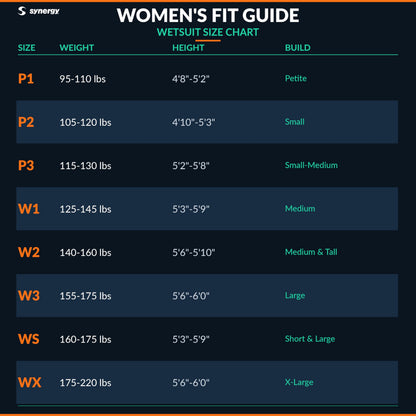Screen dimensions: 416x416
Task: Click the HEIGHT column header
Action: pos(188,48)
